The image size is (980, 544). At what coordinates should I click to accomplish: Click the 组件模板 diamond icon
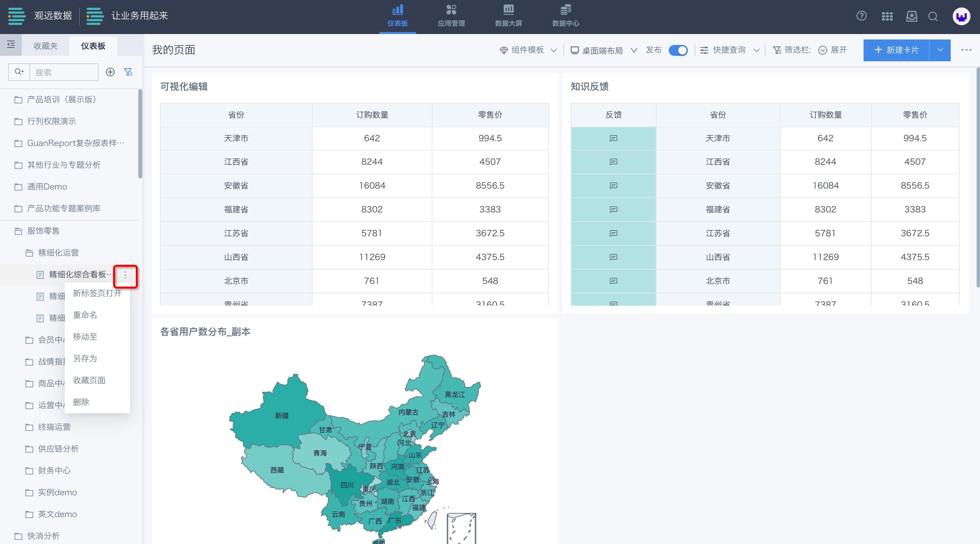click(x=504, y=50)
